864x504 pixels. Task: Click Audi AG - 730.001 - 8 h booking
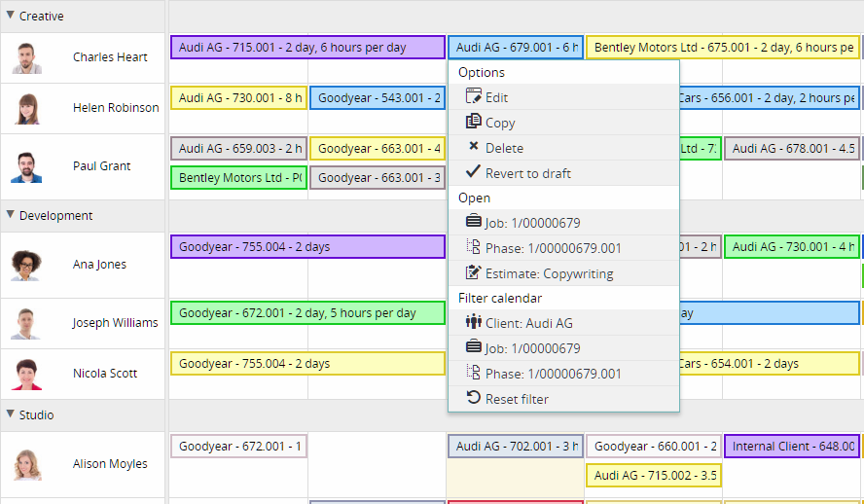pos(238,98)
